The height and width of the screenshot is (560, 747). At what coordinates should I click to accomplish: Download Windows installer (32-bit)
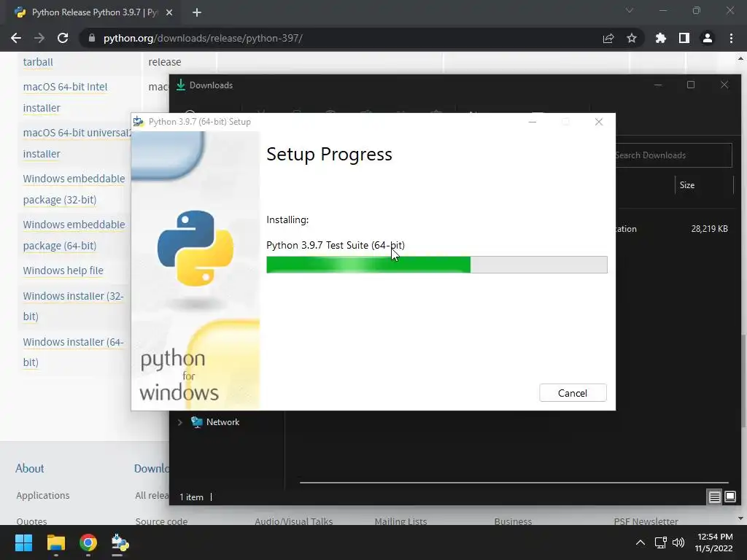click(x=74, y=306)
